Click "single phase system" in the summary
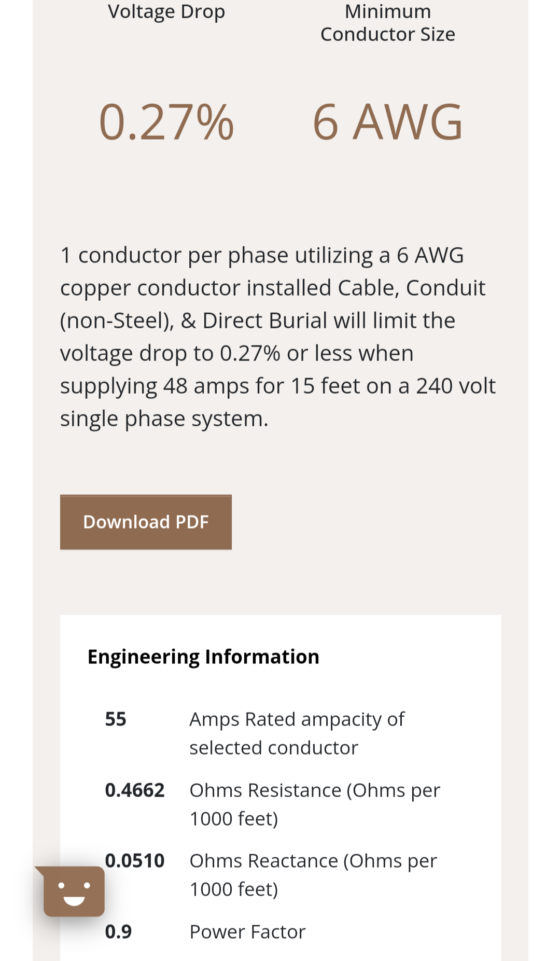Image resolution: width=560 pixels, height=961 pixels. tap(164, 419)
